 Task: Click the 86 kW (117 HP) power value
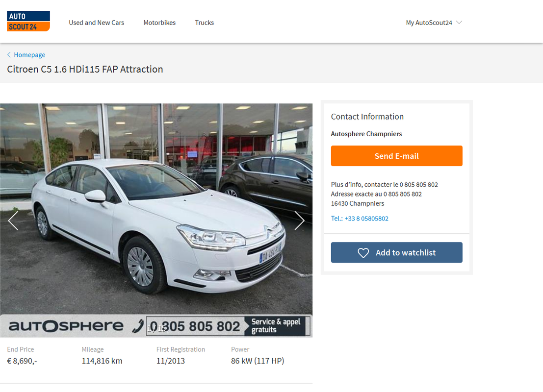(x=258, y=361)
